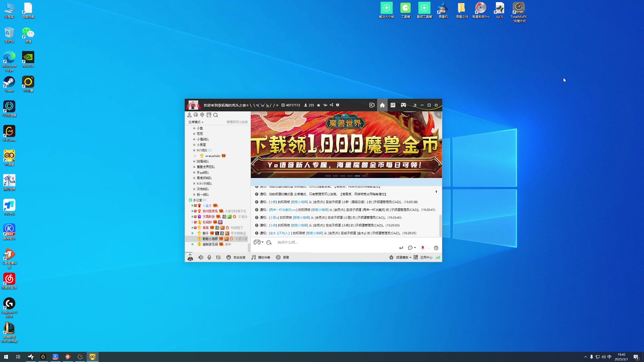The width and height of the screenshot is (644, 362).
Task: Open TotalMixFX desktop shortcut
Action: click(x=519, y=12)
